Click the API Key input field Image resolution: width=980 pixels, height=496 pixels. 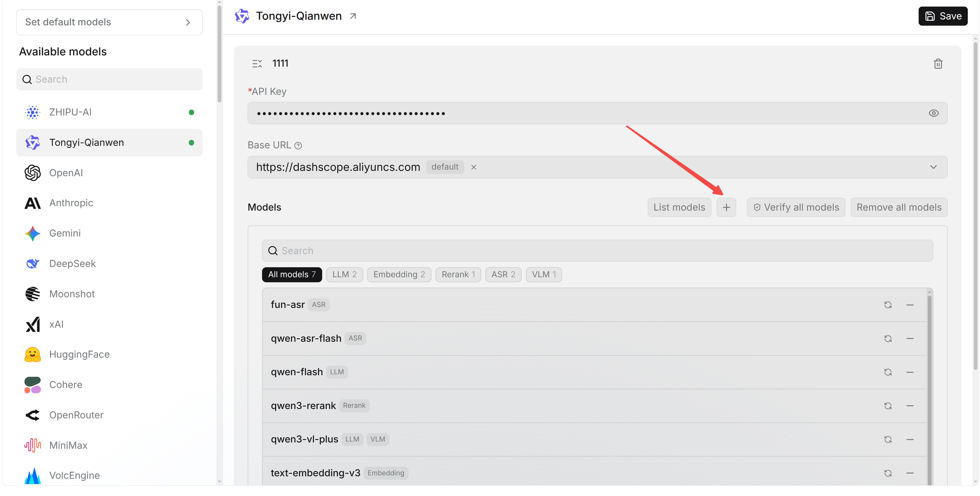point(597,113)
